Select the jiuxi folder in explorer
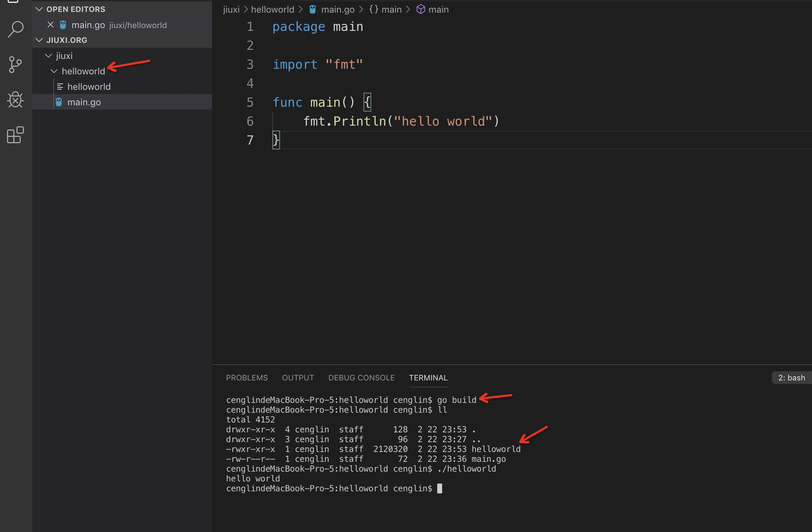This screenshot has width=812, height=532. point(122,56)
